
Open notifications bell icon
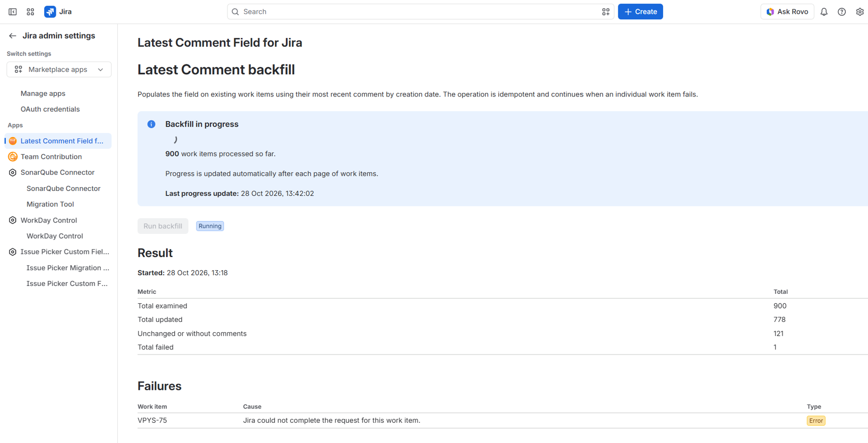tap(824, 12)
